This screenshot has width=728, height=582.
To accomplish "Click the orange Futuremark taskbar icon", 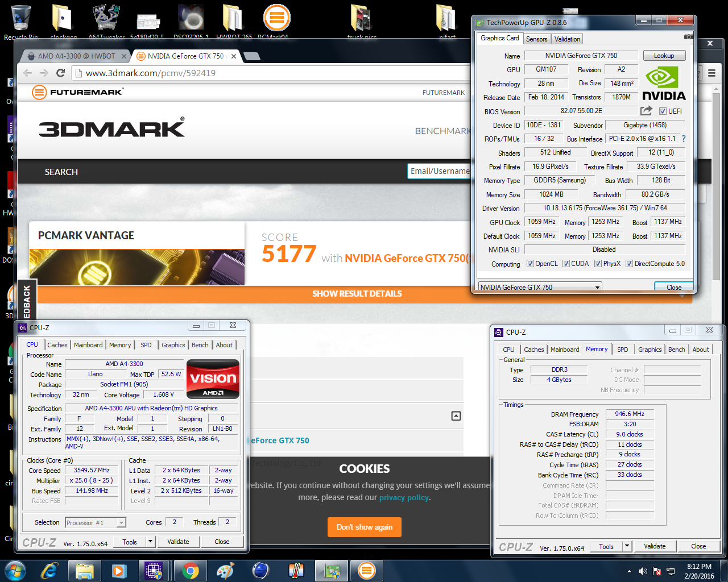I will point(367,571).
